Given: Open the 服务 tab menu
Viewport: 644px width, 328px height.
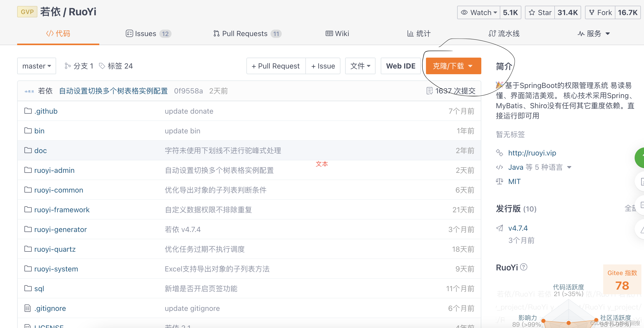Looking at the screenshot, I should point(594,34).
